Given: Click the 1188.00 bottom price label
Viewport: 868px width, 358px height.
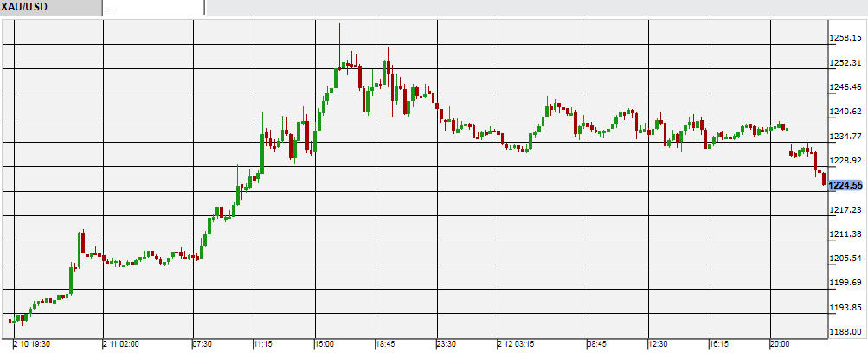Looking at the screenshot, I should coord(846,332).
